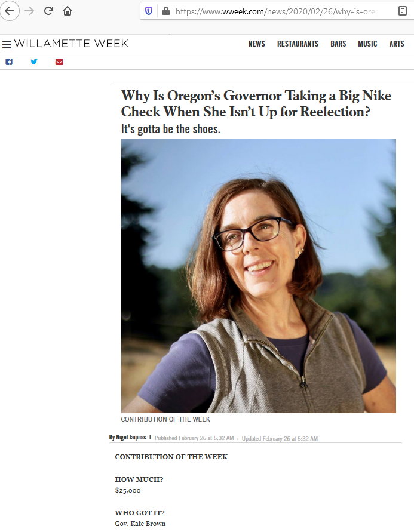Open the RESTAURANTS section
The height and width of the screenshot is (532, 414).
point(298,44)
